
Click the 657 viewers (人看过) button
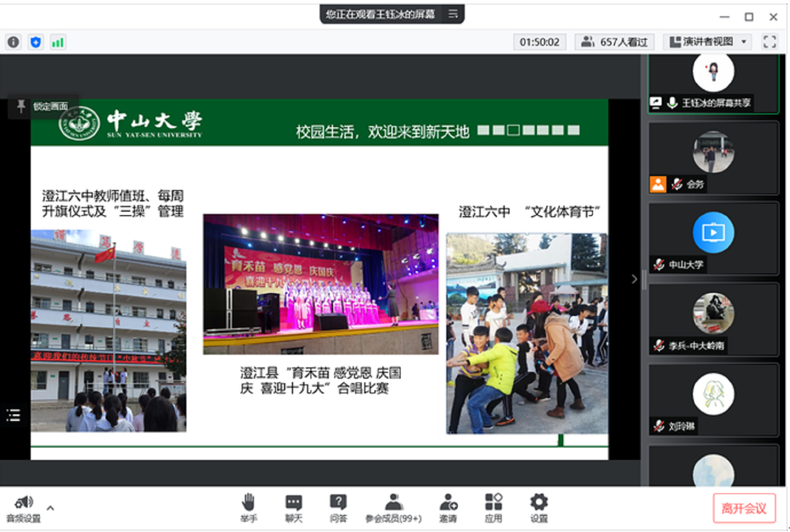pyautogui.click(x=615, y=42)
